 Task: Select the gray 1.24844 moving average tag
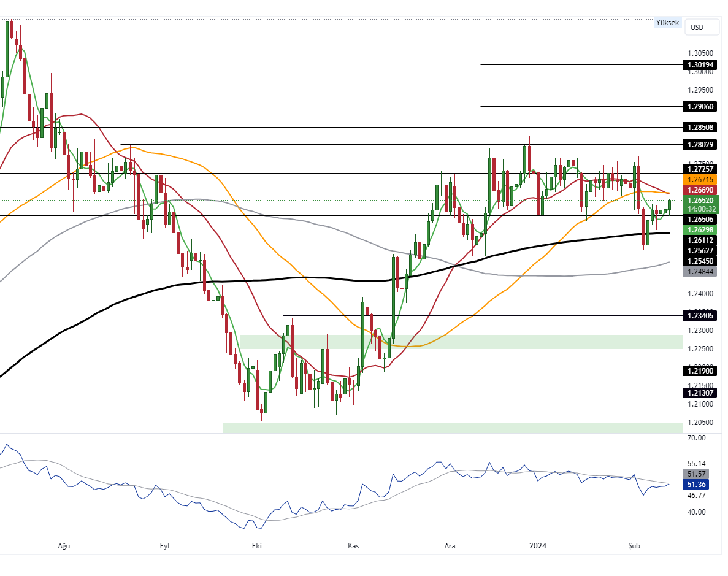(x=700, y=271)
